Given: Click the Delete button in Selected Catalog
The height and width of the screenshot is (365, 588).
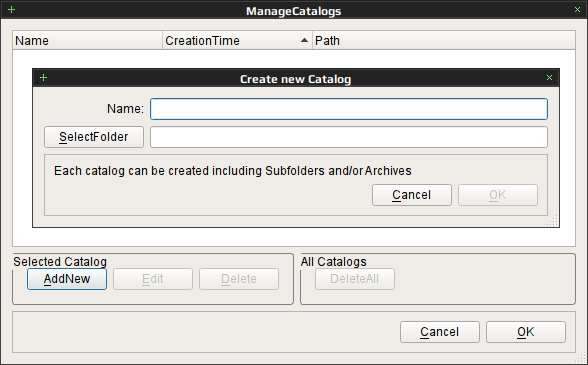Looking at the screenshot, I should (x=239, y=279).
